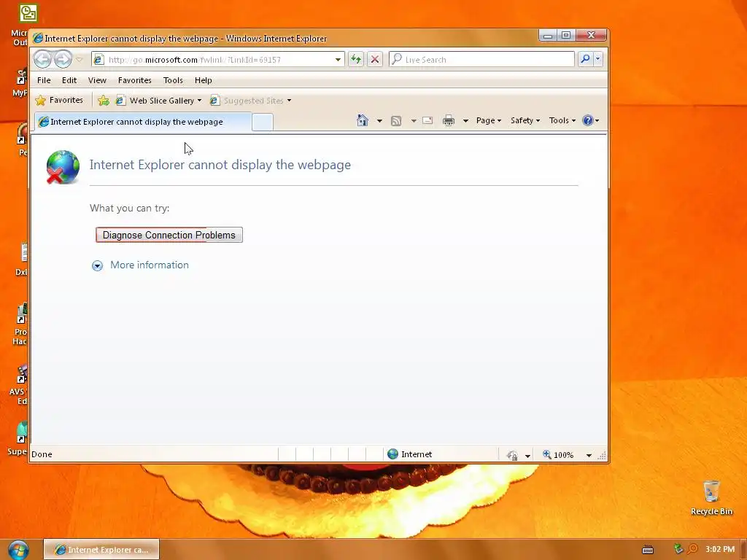The width and height of the screenshot is (747, 560).
Task: Open the zoom level 100% button
Action: [x=558, y=455]
